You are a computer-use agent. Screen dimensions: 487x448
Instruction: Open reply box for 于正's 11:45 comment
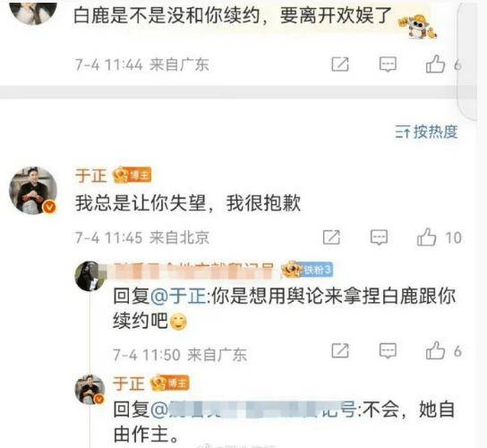[380, 237]
